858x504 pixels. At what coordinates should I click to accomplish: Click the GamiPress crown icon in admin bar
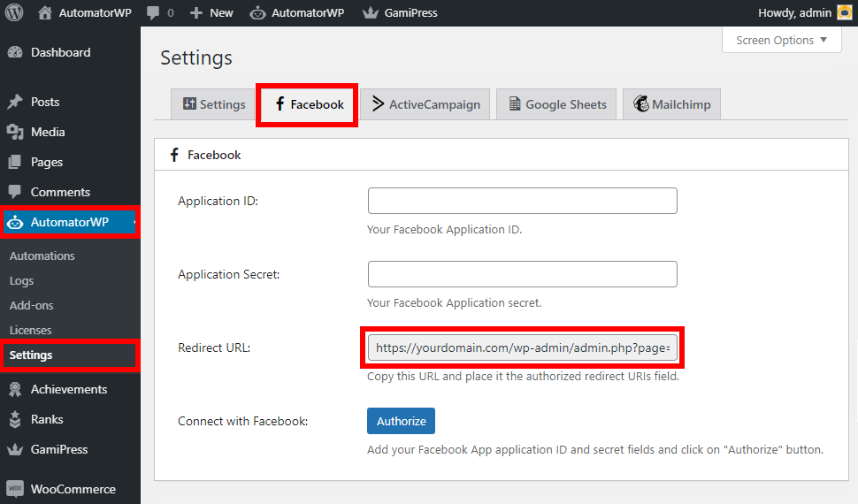coord(371,13)
